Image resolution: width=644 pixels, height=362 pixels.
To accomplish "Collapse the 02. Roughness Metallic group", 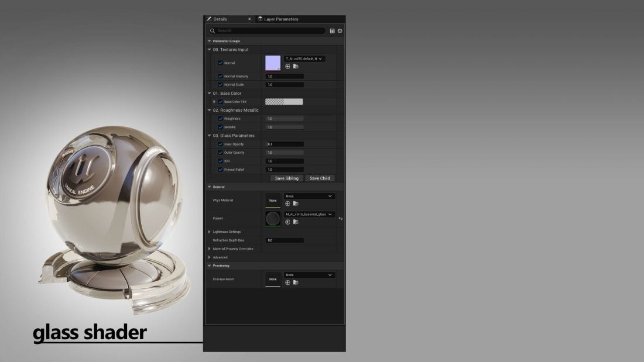I will pyautogui.click(x=210, y=110).
